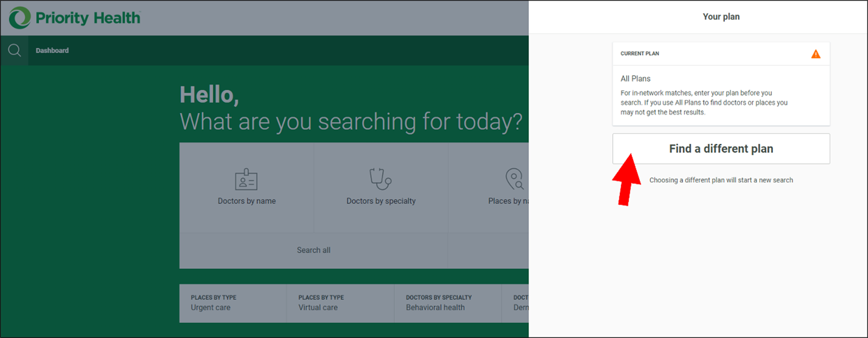This screenshot has height=338, width=868.
Task: Open Urgent care places shortcut
Action: point(233,303)
